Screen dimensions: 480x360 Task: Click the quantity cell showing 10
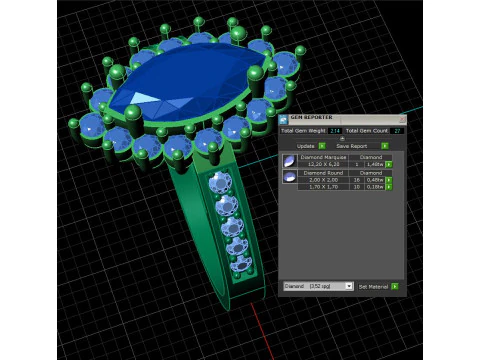[357, 187]
